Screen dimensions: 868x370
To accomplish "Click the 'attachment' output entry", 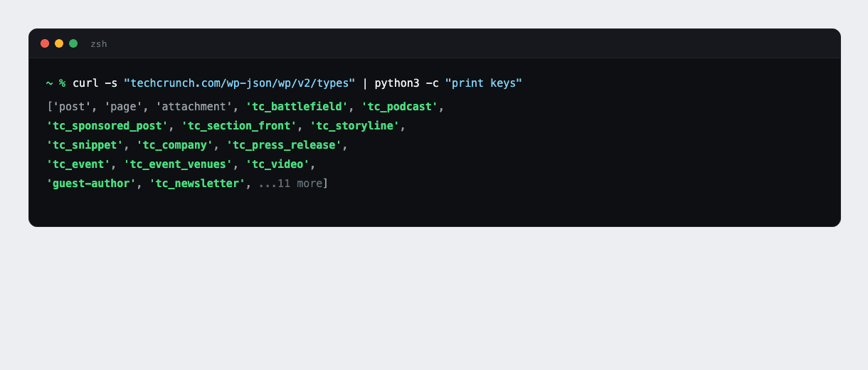I will [194, 107].
